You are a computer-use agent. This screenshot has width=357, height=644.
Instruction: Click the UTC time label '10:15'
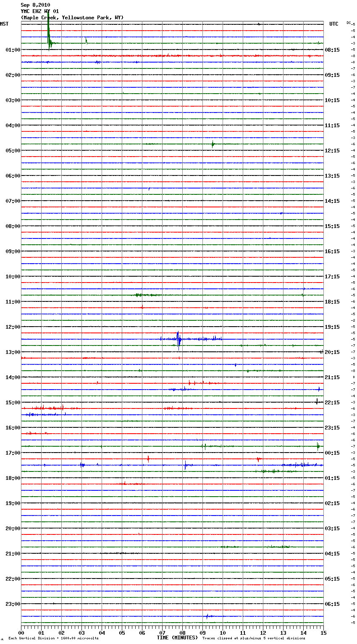pyautogui.click(x=332, y=100)
